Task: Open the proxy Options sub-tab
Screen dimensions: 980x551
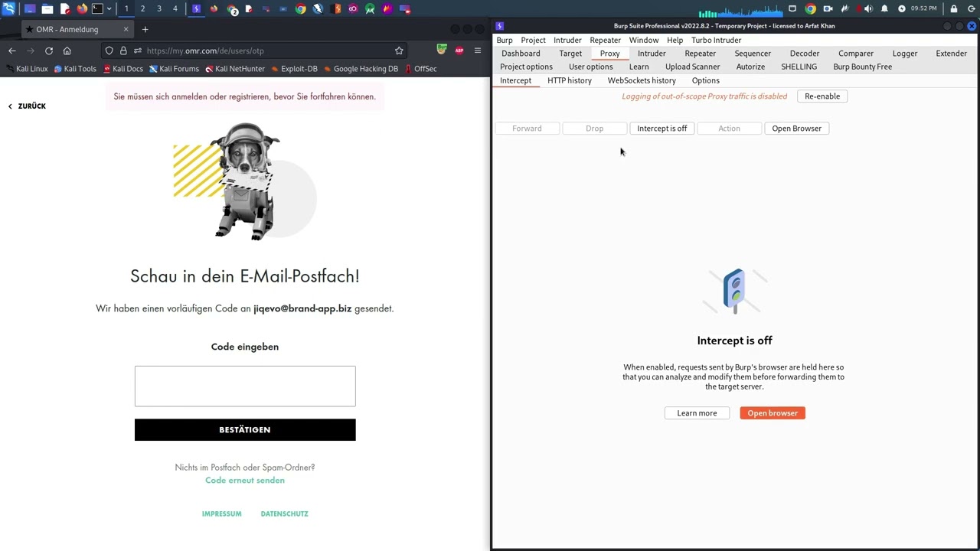Action: (x=705, y=80)
